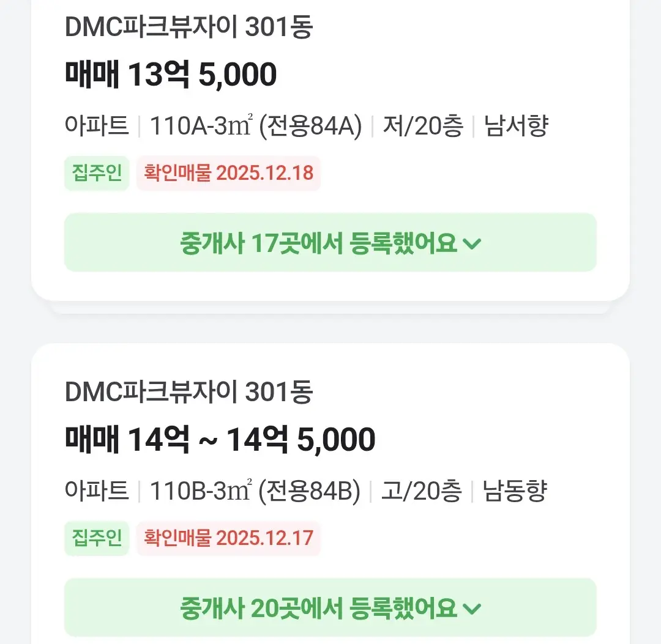Image resolution: width=661 pixels, height=644 pixels.
Task: Click the down chevron beside 20곳에서 등록했어요
Action: coord(472,609)
